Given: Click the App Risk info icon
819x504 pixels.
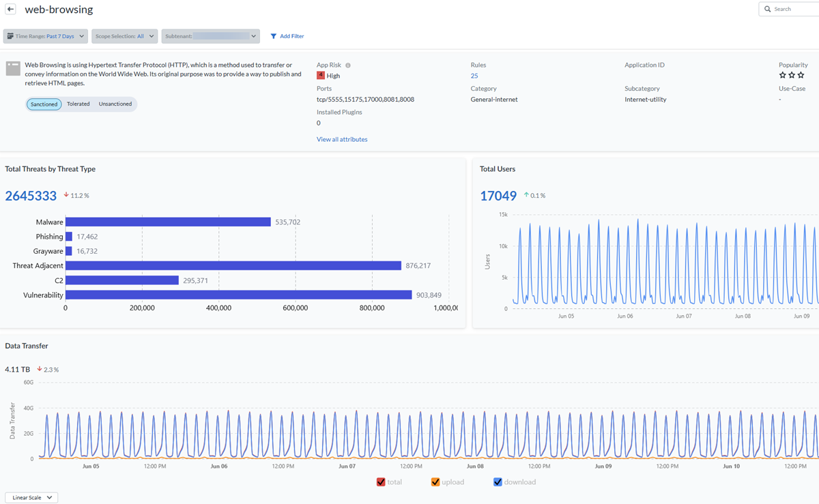Looking at the screenshot, I should click(x=348, y=65).
